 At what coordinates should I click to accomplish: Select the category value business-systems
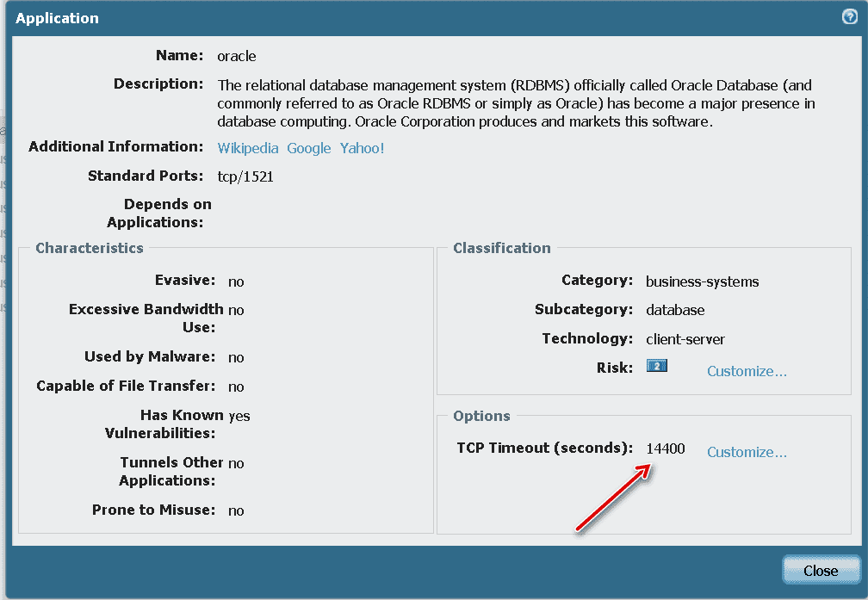702,281
